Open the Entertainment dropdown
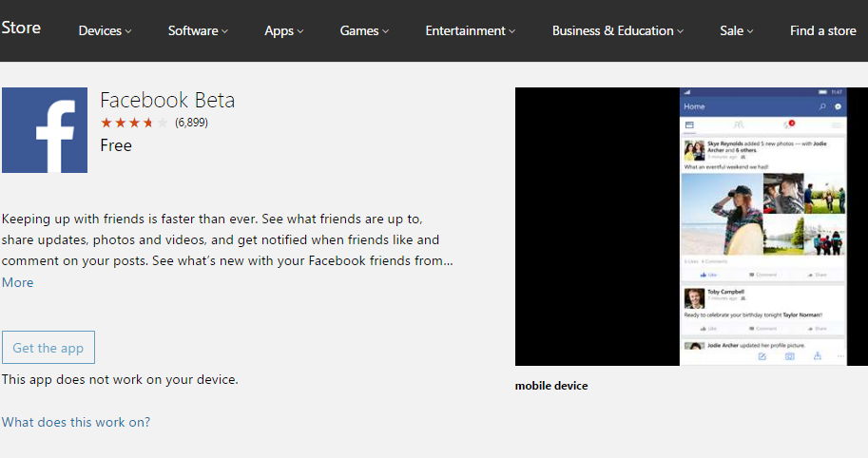 click(x=470, y=31)
